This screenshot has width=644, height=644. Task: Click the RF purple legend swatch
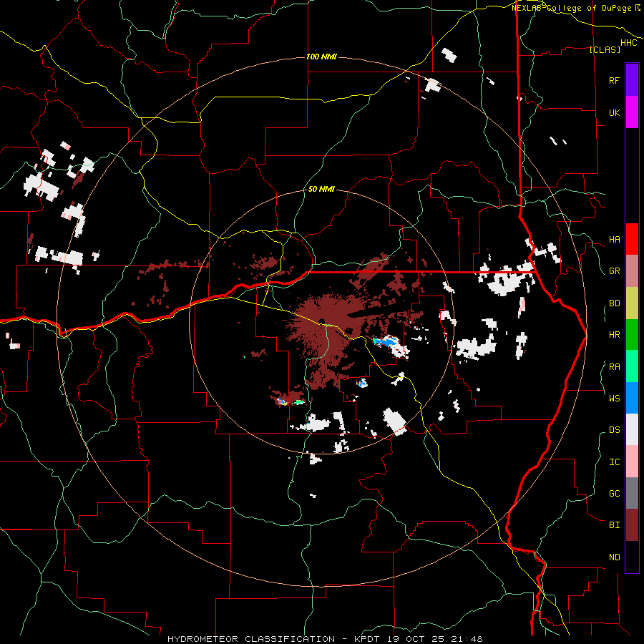click(x=632, y=80)
